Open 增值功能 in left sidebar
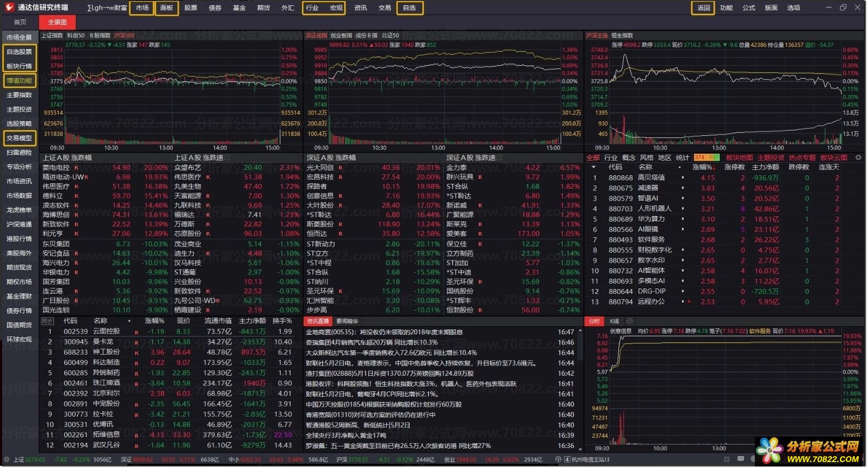Image resolution: width=868 pixels, height=468 pixels. click(19, 81)
